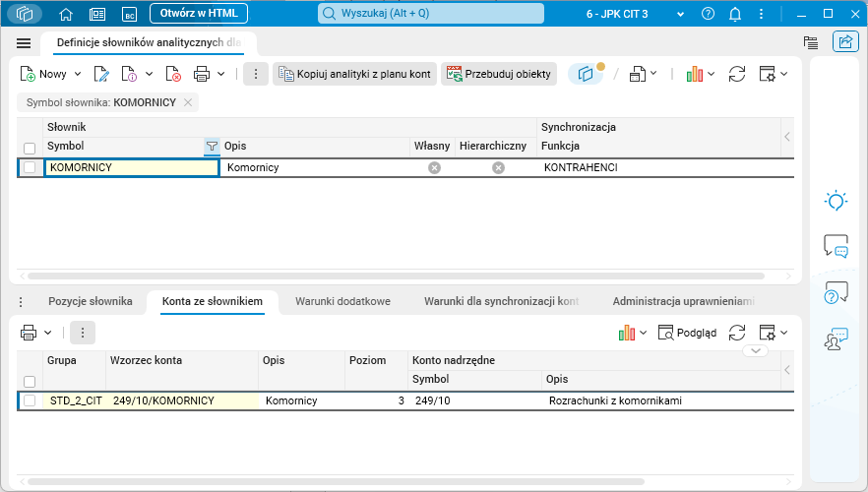Viewport: 868px width, 492px height.
Task: Click the upper table horizontal scrollbar
Action: click(x=396, y=276)
